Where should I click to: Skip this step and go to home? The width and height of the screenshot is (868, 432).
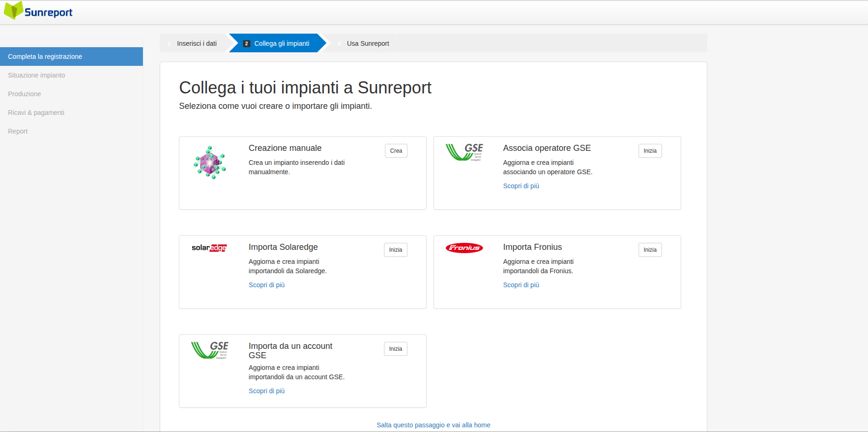(x=433, y=425)
